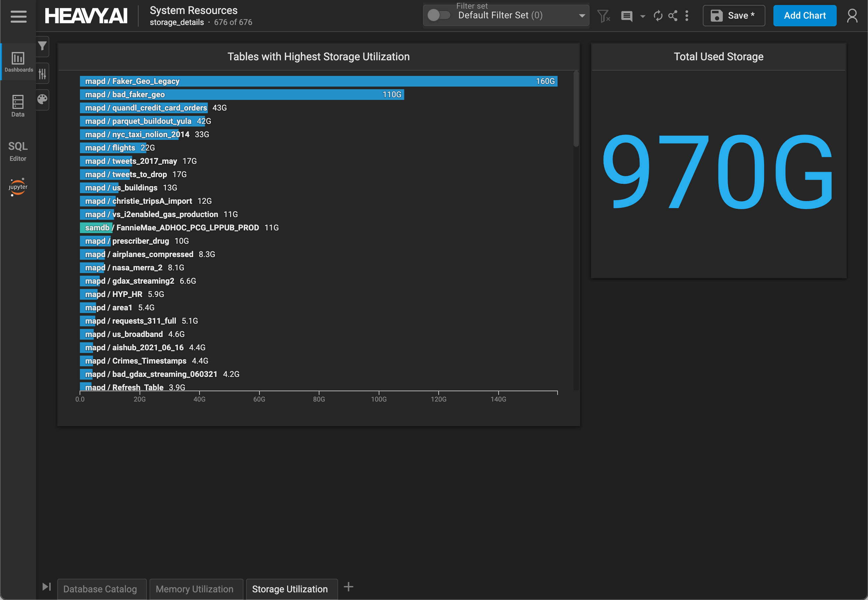Open the hamburger main menu

coord(18,16)
